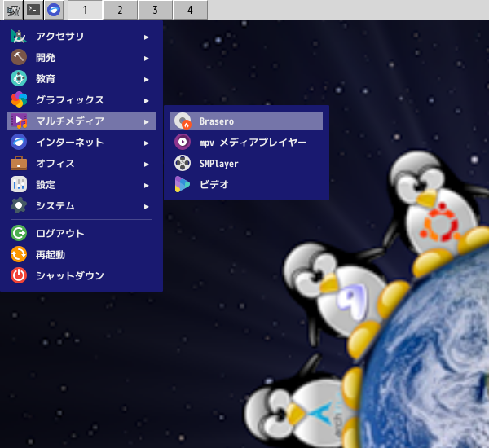Launch the terminal from the top panel

[33, 10]
